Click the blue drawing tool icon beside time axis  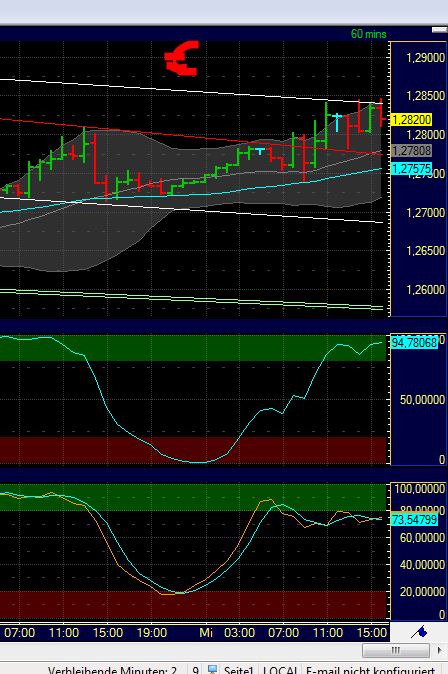tap(419, 631)
